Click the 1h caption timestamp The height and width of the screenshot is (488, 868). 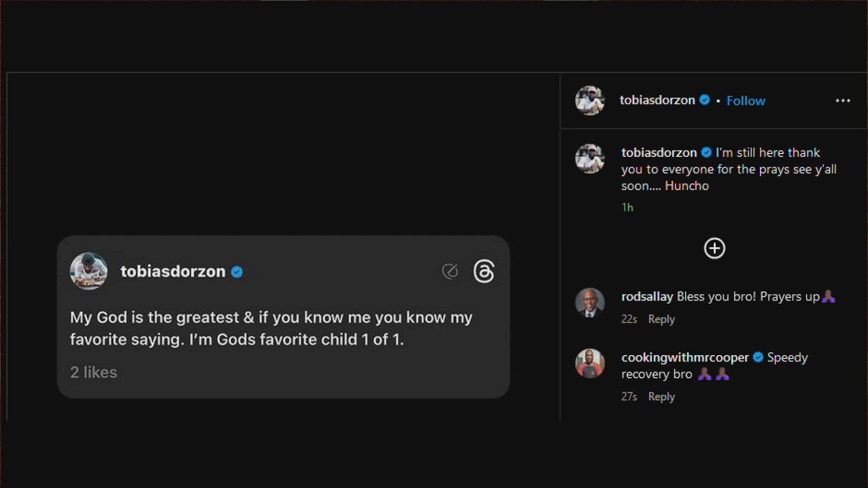[627, 207]
